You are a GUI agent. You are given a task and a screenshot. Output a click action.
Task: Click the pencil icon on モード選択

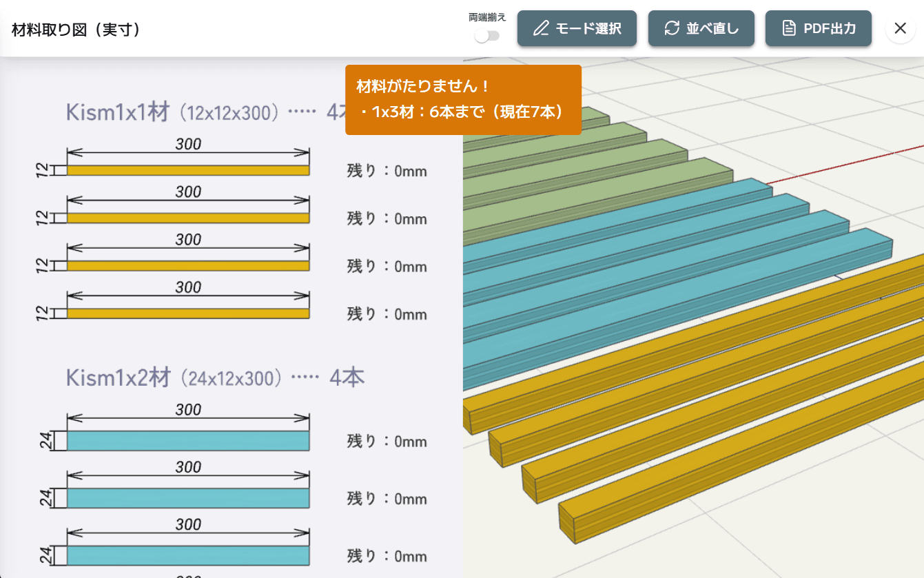(x=542, y=28)
